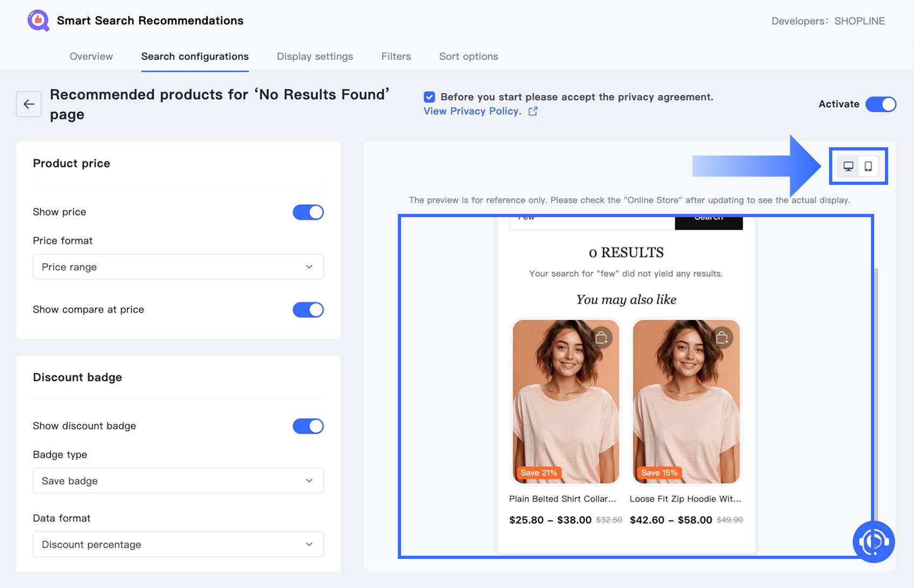
Task: Click the $32.50 compare-at price
Action: (x=609, y=520)
